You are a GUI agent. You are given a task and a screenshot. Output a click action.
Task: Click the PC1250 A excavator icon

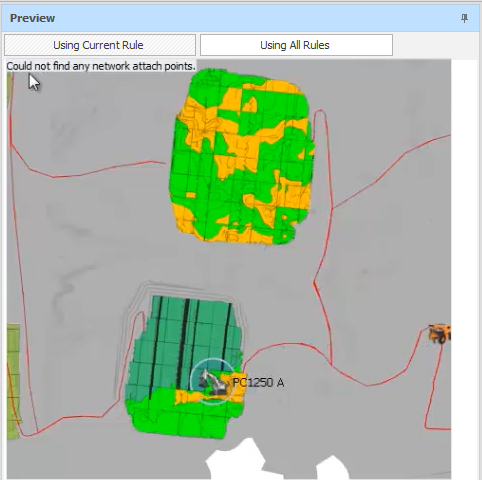(x=213, y=383)
